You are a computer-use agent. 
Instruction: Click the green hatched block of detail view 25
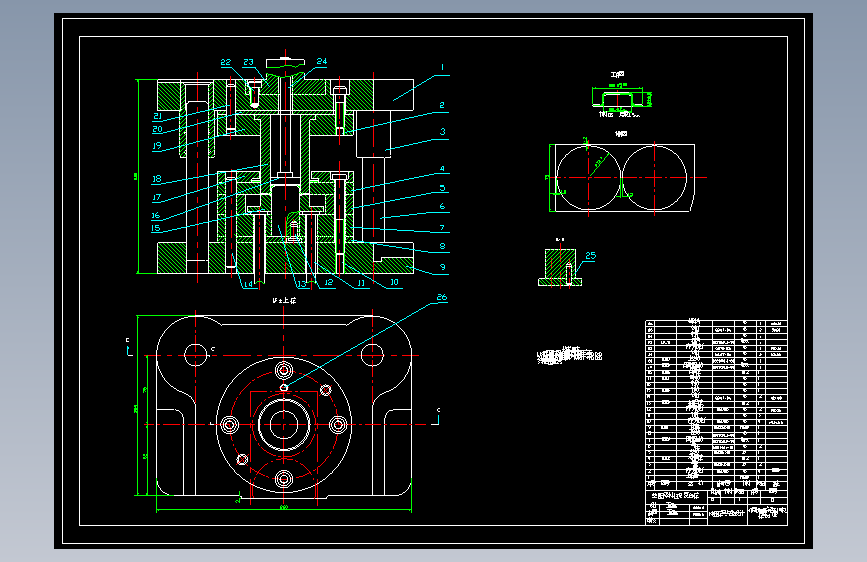[x=560, y=264]
